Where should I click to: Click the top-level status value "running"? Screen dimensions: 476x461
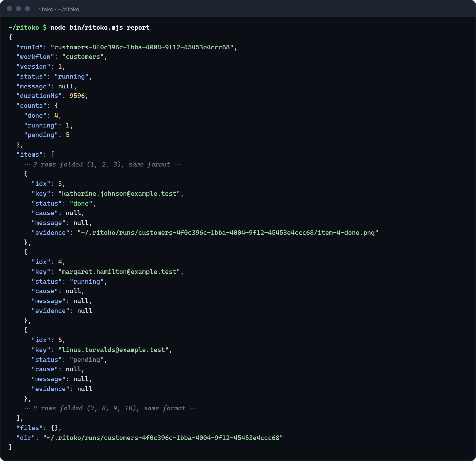point(71,77)
